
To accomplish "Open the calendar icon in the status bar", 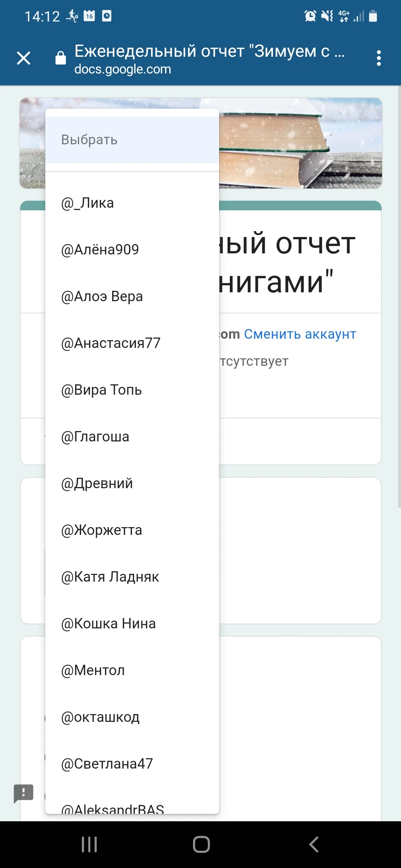I will (88, 16).
